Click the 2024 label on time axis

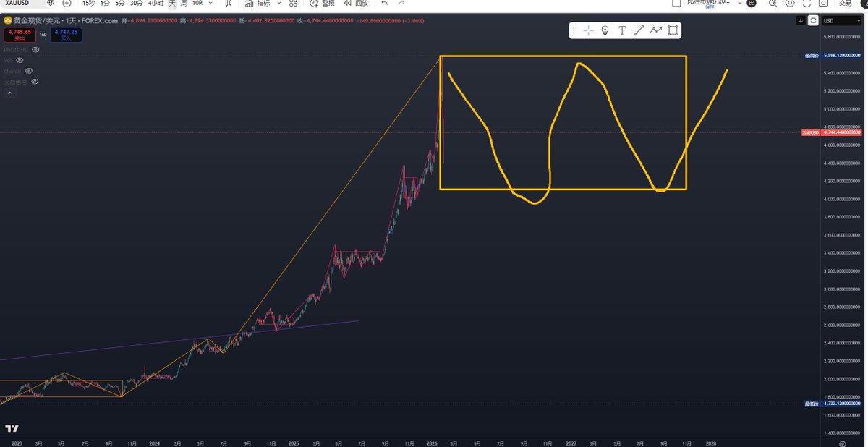coord(154,442)
